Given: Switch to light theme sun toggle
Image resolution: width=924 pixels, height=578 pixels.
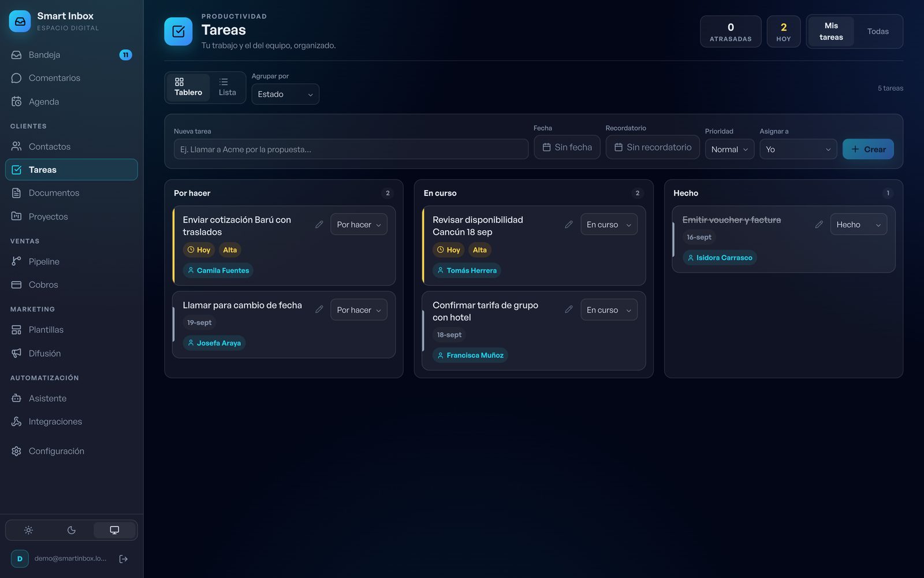Looking at the screenshot, I should pyautogui.click(x=28, y=531).
